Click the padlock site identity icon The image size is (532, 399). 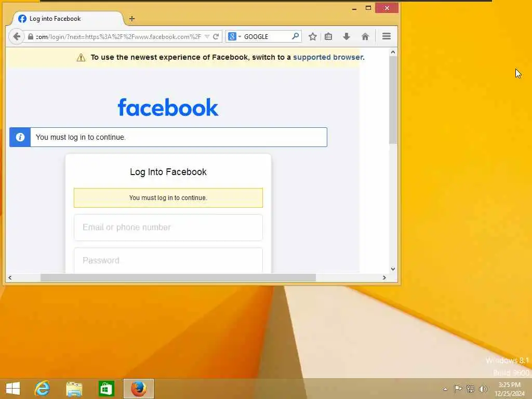pos(31,37)
